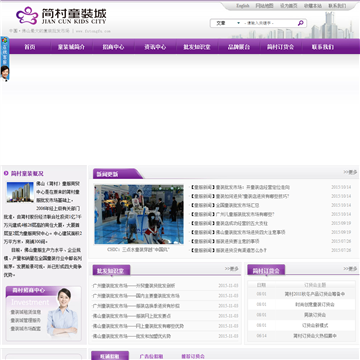This screenshot has height=360, width=360.
Task: Open the online customer service side widget
Action: [x=5, y=51]
